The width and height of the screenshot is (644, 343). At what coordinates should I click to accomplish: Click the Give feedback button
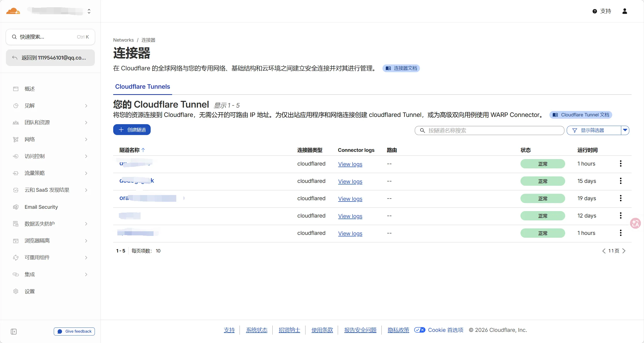[74, 331]
